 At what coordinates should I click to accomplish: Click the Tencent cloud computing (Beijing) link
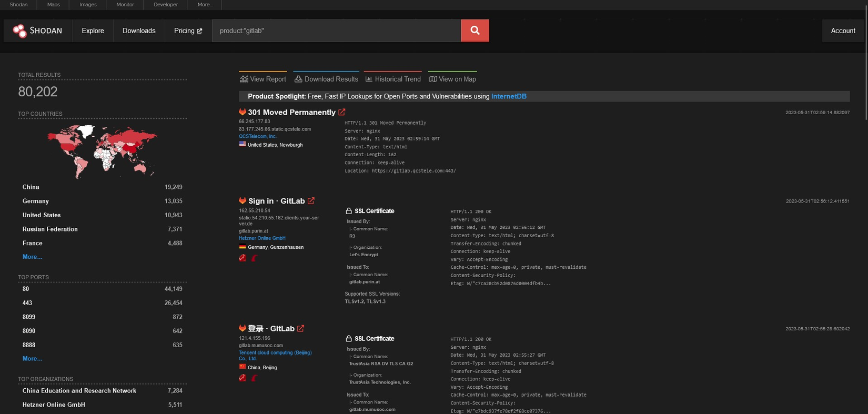275,356
